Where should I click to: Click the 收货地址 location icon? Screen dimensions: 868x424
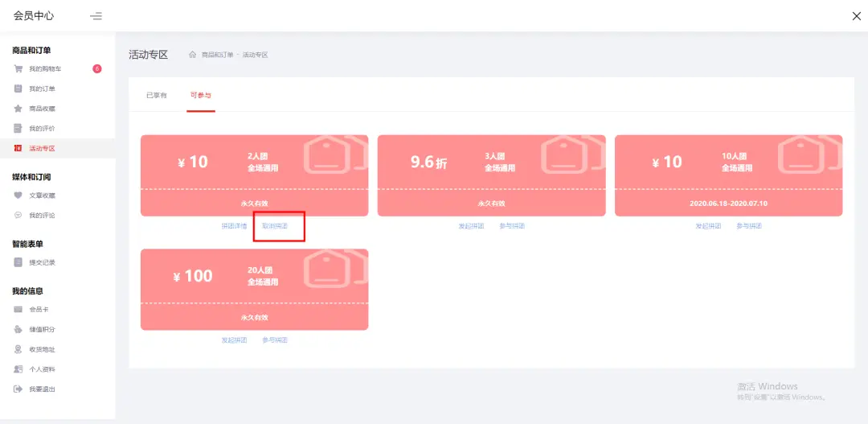click(18, 349)
